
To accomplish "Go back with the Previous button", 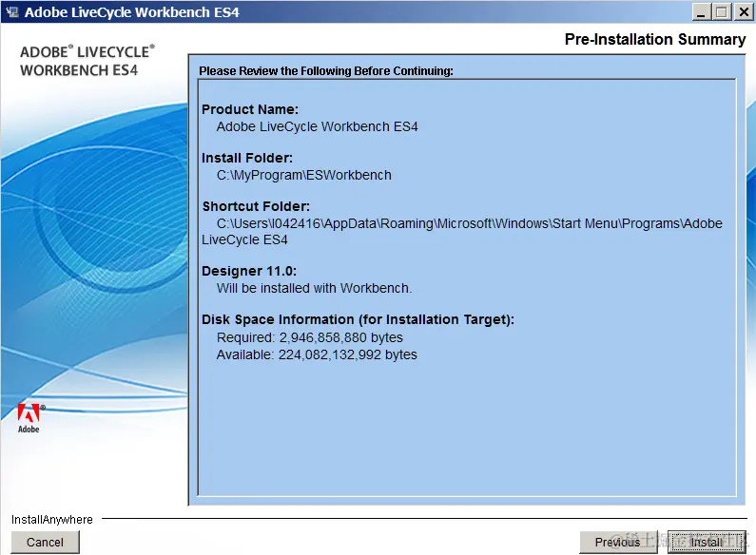I will pyautogui.click(x=617, y=542).
